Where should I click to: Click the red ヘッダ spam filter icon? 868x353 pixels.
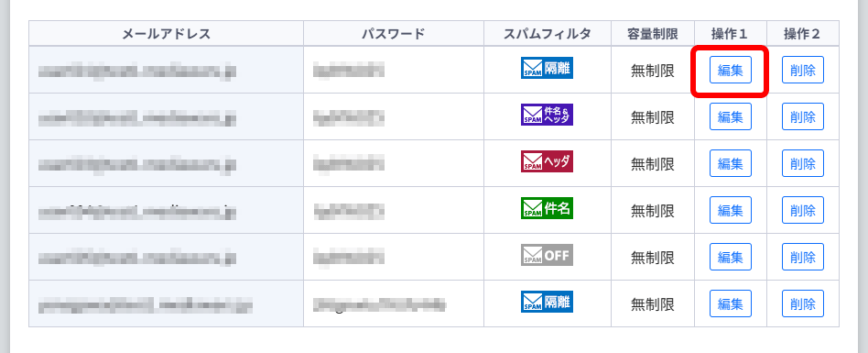click(x=547, y=161)
